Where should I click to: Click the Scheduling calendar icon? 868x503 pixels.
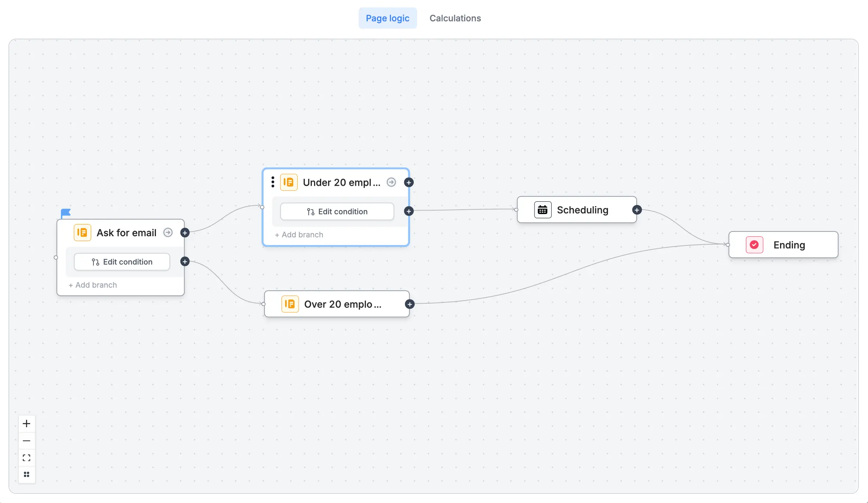point(542,210)
